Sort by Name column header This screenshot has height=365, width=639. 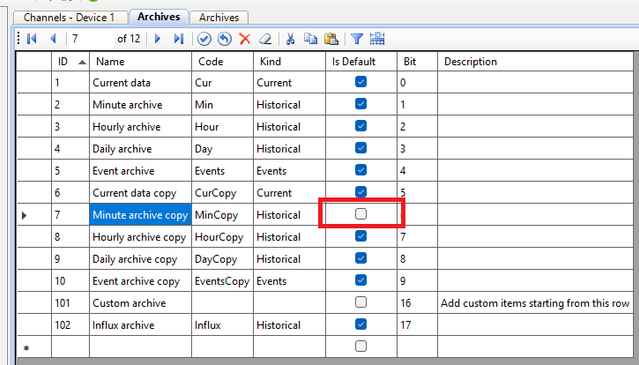(141, 62)
